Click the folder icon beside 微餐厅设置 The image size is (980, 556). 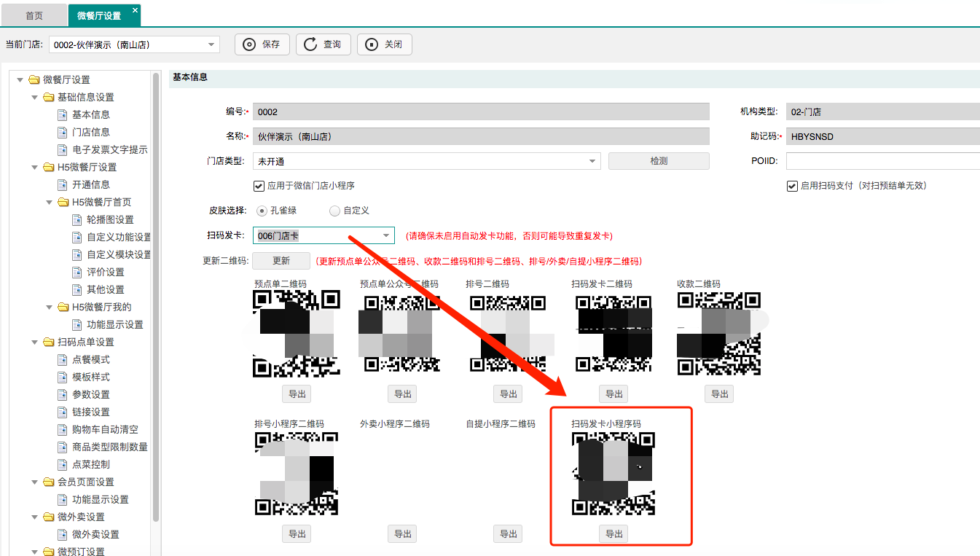[x=34, y=79]
